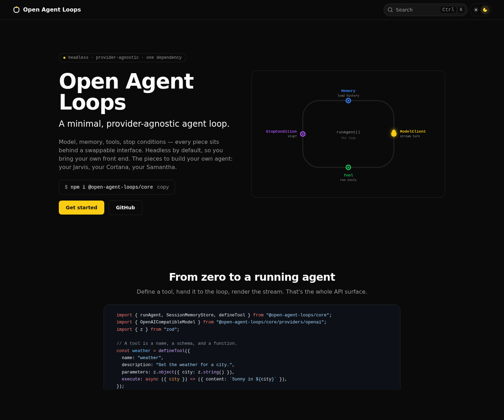504x420 pixels.
Task: Click the description code line
Action: pyautogui.click(x=178, y=365)
